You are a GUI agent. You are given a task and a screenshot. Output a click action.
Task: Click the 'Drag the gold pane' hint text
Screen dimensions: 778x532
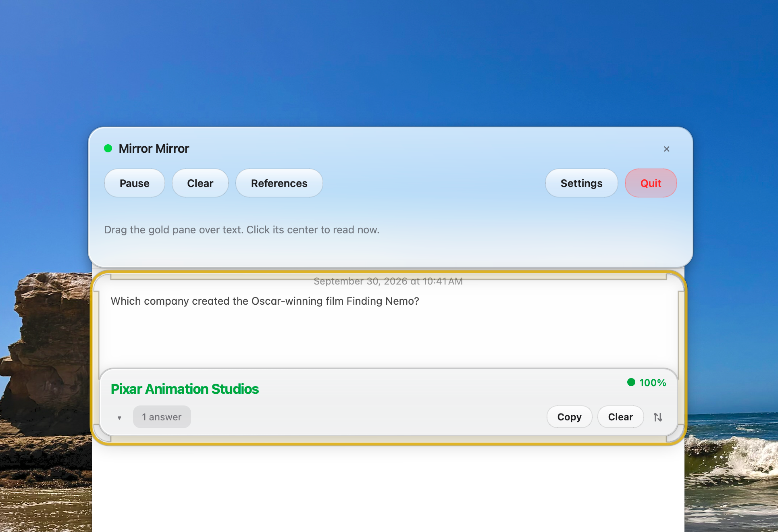242,230
